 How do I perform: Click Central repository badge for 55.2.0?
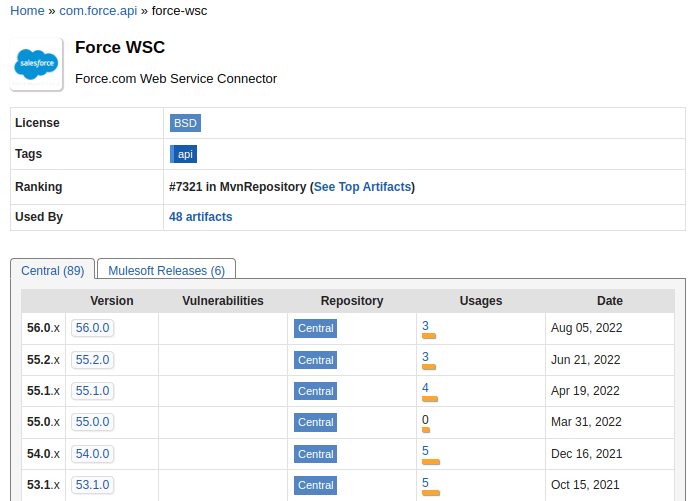[x=316, y=360]
